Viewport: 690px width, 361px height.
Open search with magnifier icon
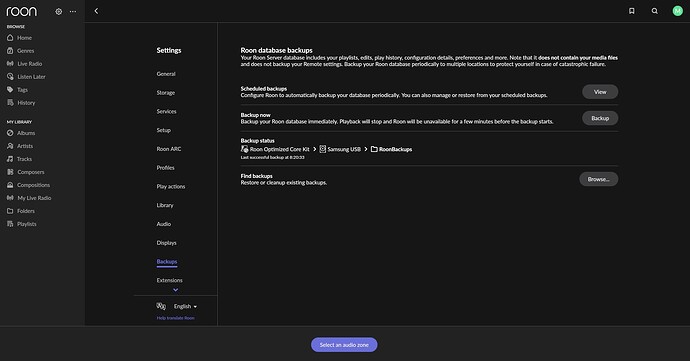(655, 11)
